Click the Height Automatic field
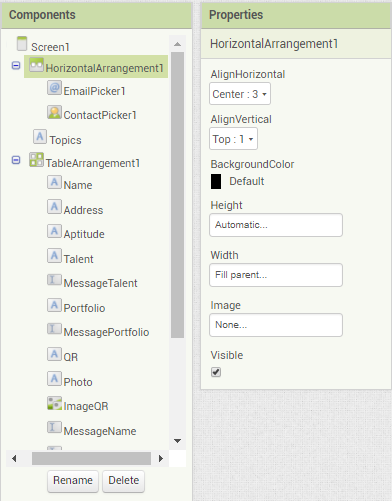Screen dimensions: 392x501 (x=276, y=225)
